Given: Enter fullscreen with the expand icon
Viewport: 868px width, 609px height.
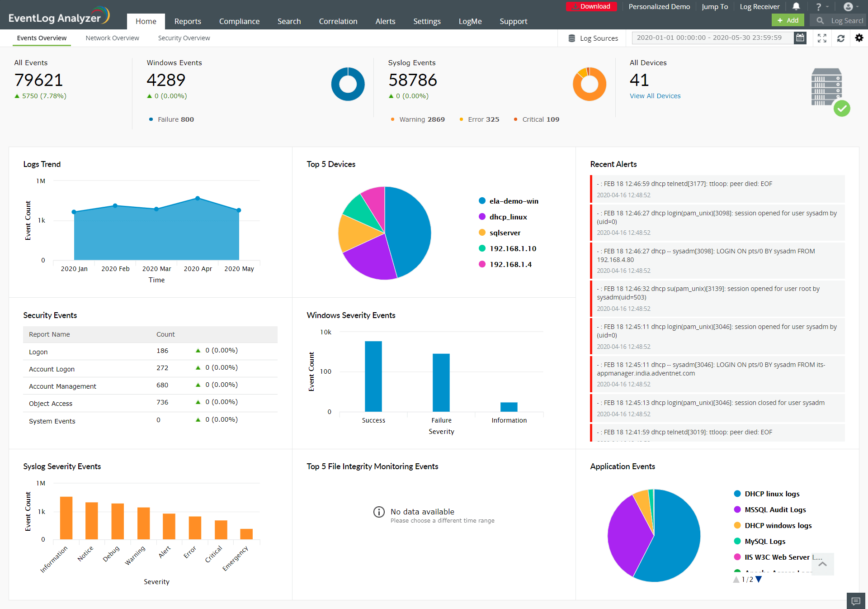Looking at the screenshot, I should [822, 38].
